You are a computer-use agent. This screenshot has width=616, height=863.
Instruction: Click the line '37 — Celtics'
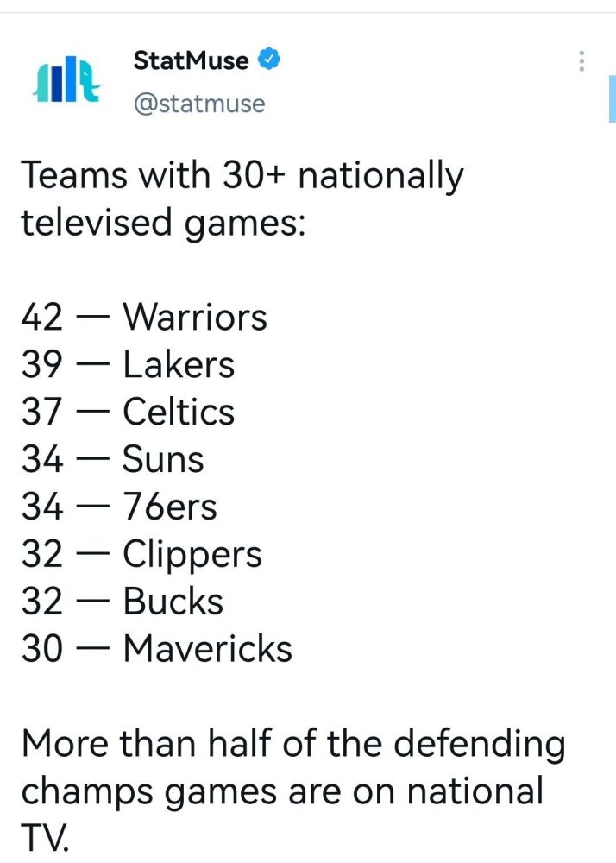pos(128,412)
